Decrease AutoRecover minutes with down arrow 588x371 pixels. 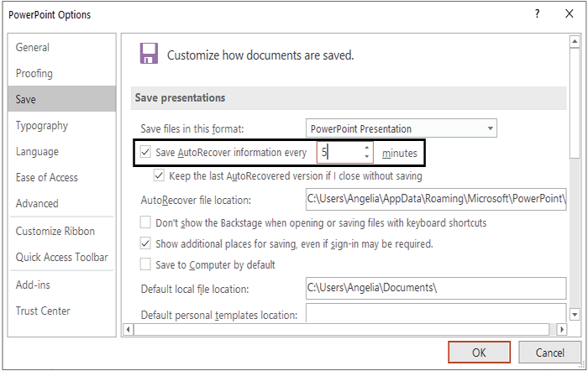pyautogui.click(x=367, y=157)
